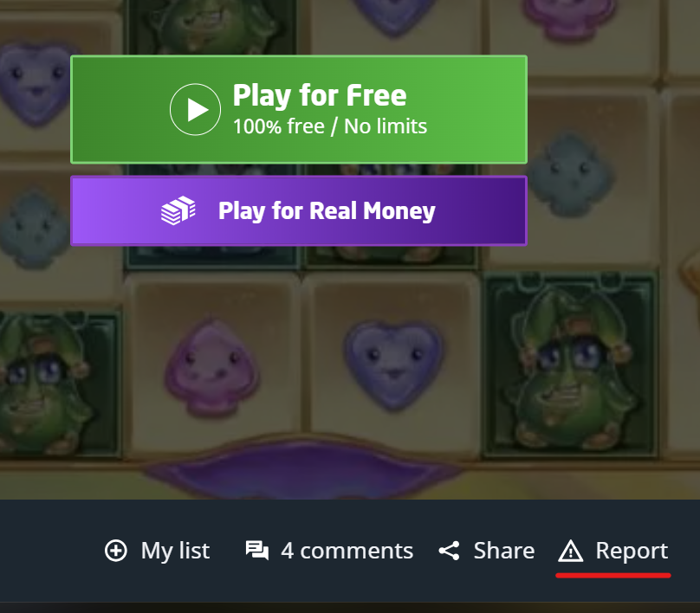Screen dimensions: 700x613
Task: Click the blue club symbol right of buttons
Action: (571, 174)
